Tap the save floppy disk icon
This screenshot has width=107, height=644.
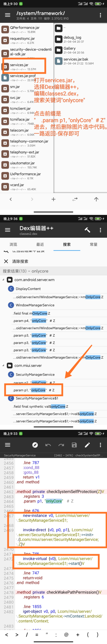(74, 445)
